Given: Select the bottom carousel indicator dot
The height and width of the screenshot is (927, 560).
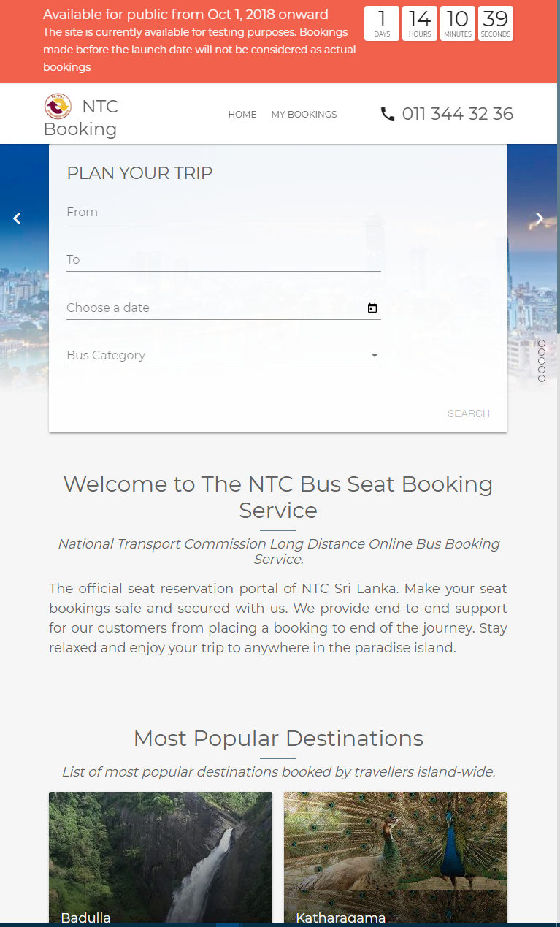Looking at the screenshot, I should click(x=542, y=378).
